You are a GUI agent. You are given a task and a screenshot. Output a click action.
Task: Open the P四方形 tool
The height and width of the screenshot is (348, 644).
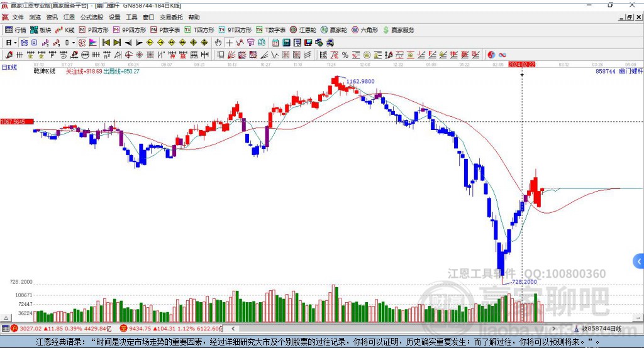[x=94, y=30]
